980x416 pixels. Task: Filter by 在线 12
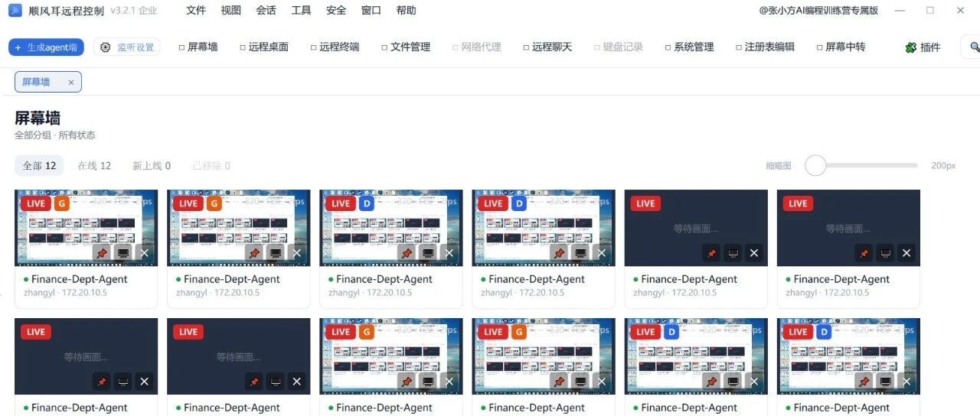click(94, 166)
